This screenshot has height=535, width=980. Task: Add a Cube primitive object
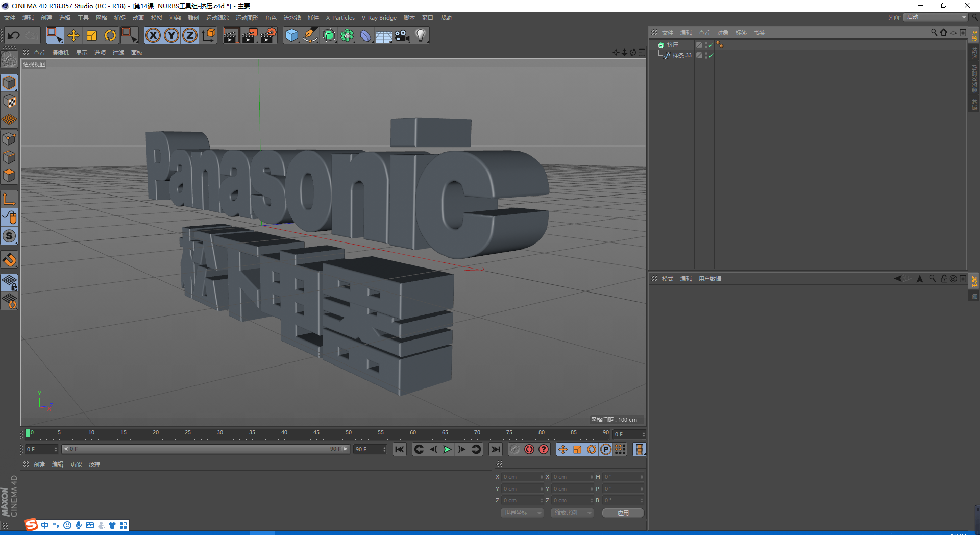[291, 35]
